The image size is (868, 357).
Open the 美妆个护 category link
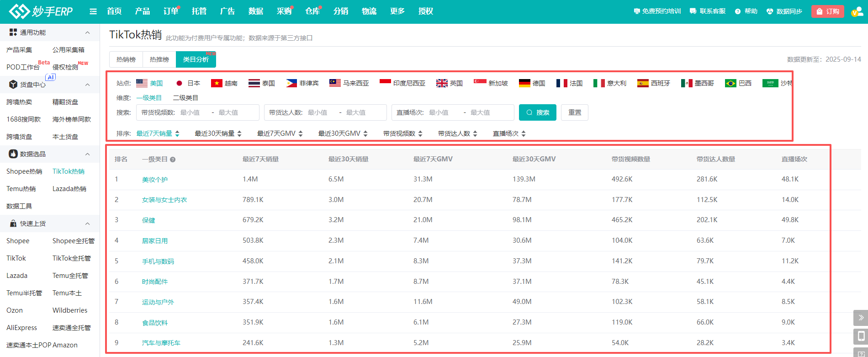(x=155, y=180)
